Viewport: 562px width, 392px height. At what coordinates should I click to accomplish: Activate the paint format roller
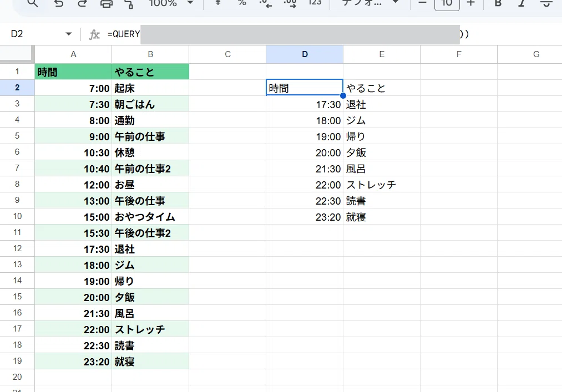[129, 3]
